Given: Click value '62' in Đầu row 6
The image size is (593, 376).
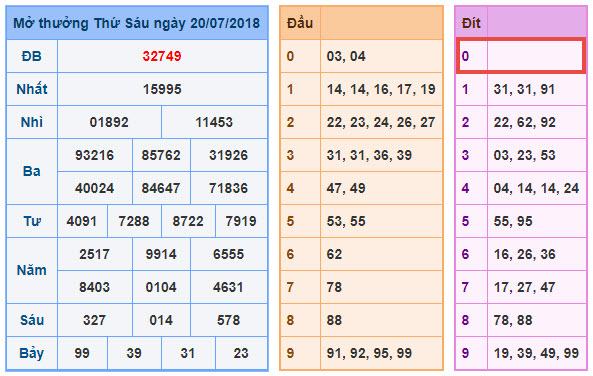Looking at the screenshot, I should coord(334,254).
